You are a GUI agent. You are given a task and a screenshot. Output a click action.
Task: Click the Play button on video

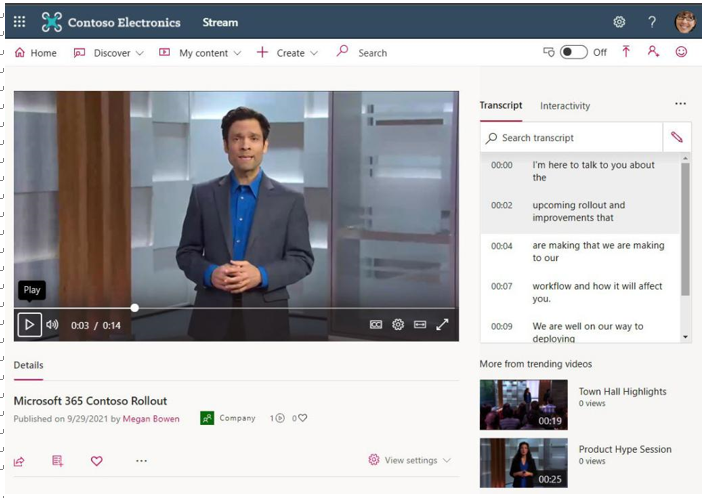click(x=30, y=325)
